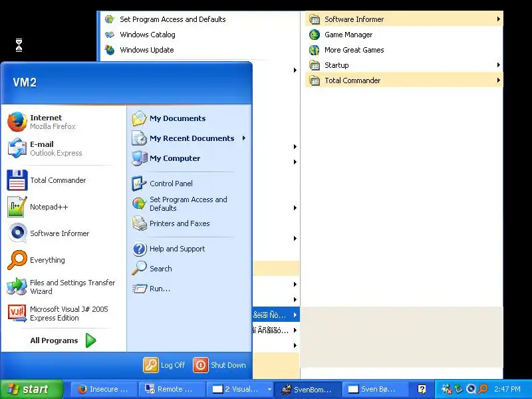Open Control Panel icon
The width and height of the screenshot is (532, 399).
pyautogui.click(x=139, y=184)
